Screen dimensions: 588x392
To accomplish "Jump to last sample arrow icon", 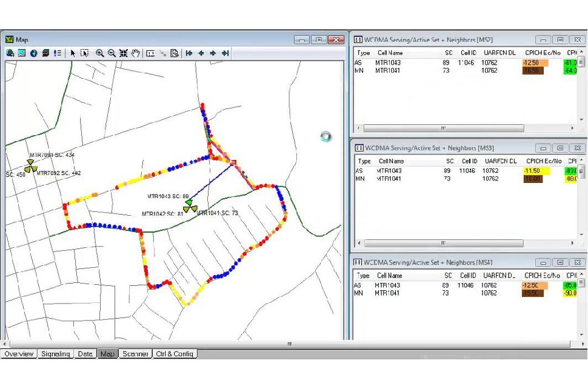I will (225, 53).
